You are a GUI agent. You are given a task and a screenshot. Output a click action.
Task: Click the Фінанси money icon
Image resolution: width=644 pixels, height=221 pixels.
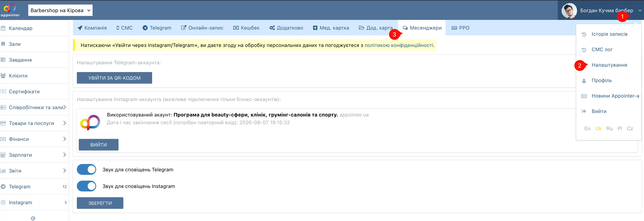click(3, 139)
